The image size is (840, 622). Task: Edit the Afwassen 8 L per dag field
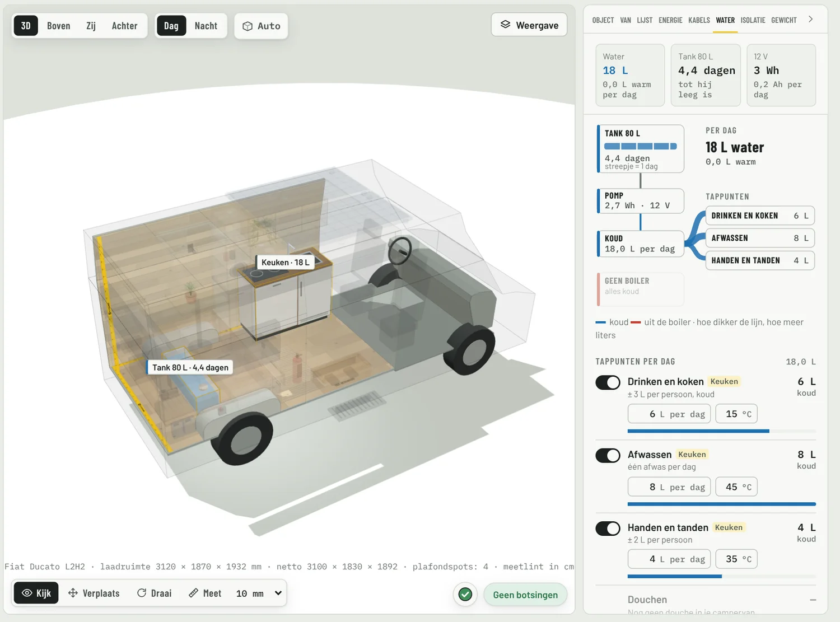pyautogui.click(x=669, y=487)
